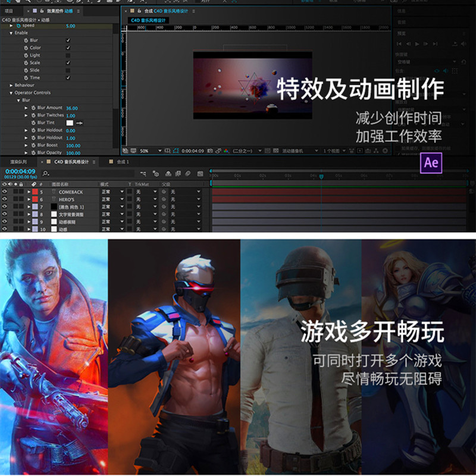Click the stopwatch beside Blur Tint
The width and height of the screenshot is (476, 476).
pos(33,123)
